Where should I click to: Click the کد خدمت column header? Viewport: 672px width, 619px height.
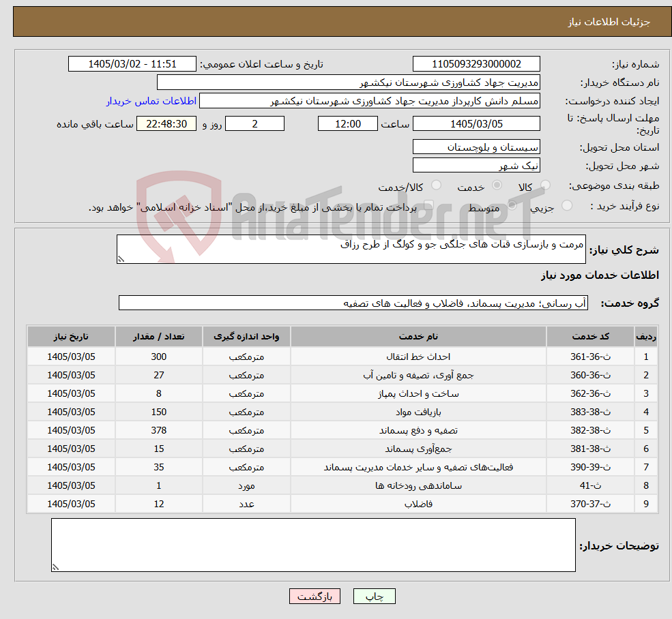pos(590,337)
